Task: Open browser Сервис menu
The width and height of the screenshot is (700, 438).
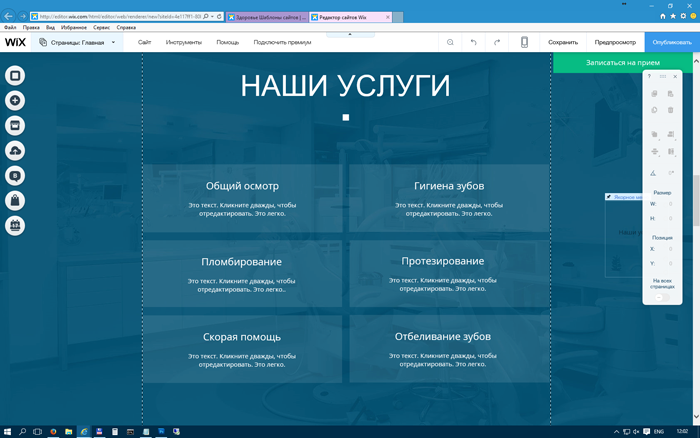Action: click(x=101, y=27)
